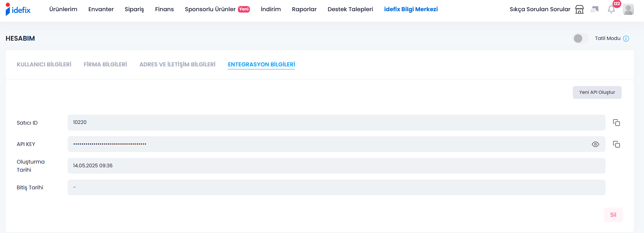This screenshot has height=233, width=644.
Task: Switch to KULLANICI BİLGİLERİ tab
Action: click(44, 64)
